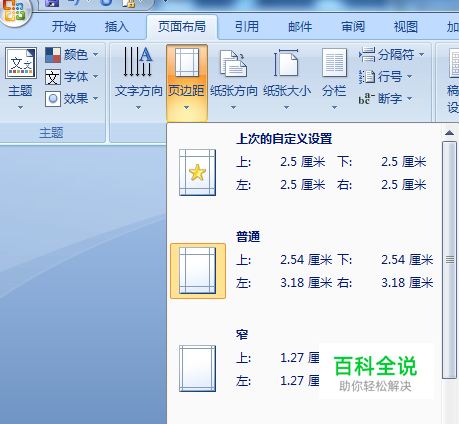459x424 pixels.
Task: Pick the 普通 normal margins thumbnail
Action: pyautogui.click(x=198, y=271)
